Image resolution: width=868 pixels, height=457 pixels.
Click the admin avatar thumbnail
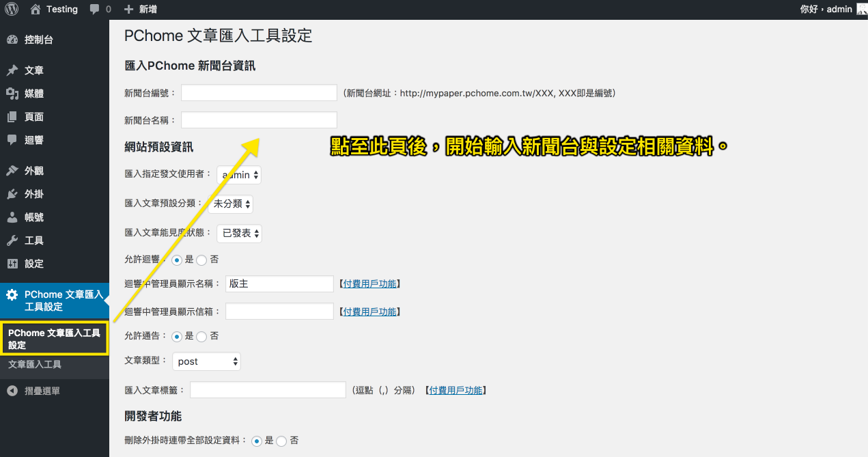[x=862, y=9]
